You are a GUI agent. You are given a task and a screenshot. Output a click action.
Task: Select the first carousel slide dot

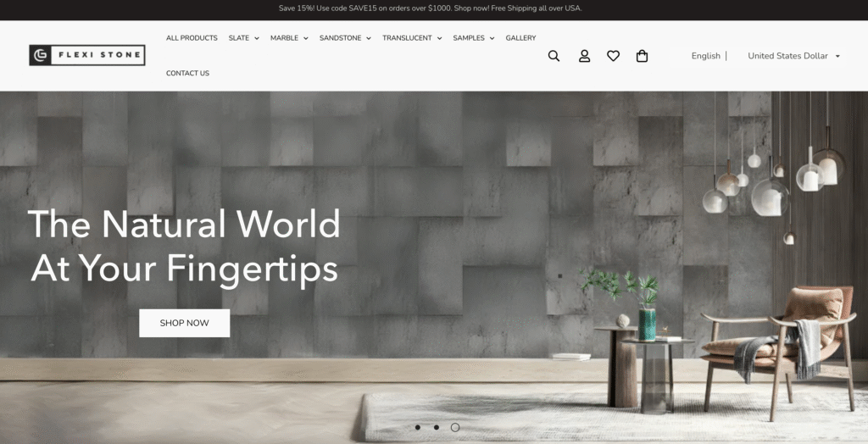point(418,427)
